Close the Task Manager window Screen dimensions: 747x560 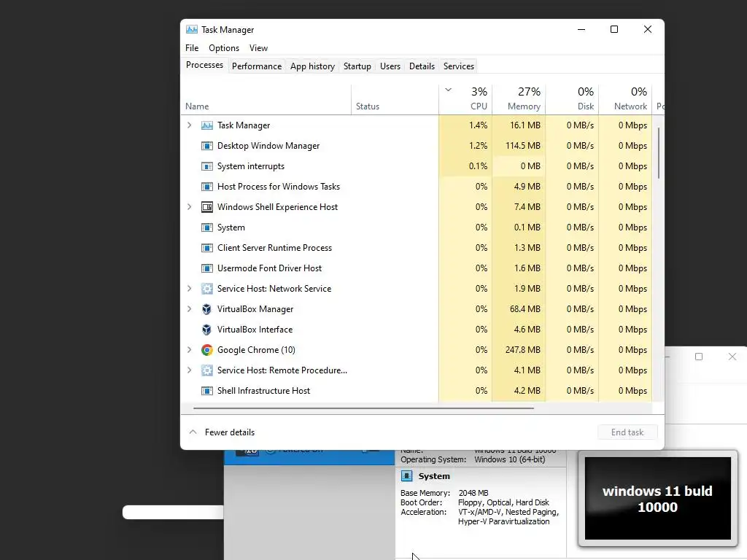click(x=648, y=29)
